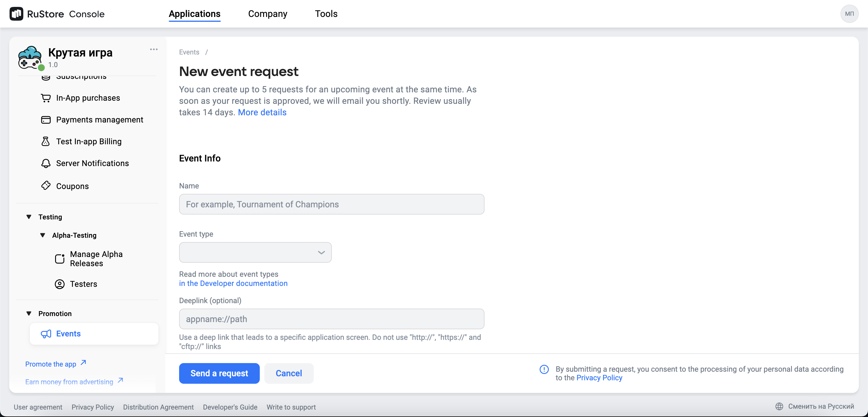Click the Send a request button

point(219,373)
